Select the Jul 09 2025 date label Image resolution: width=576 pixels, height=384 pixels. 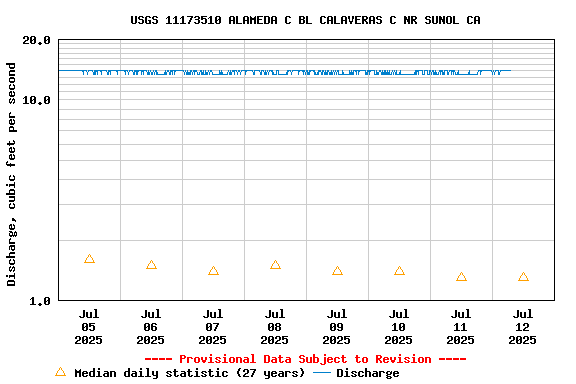(x=336, y=327)
